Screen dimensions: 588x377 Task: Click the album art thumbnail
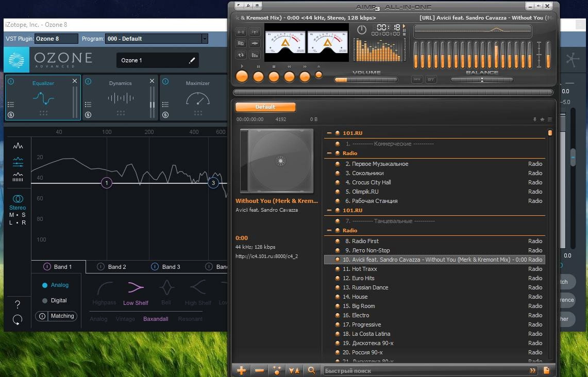pyautogui.click(x=277, y=161)
